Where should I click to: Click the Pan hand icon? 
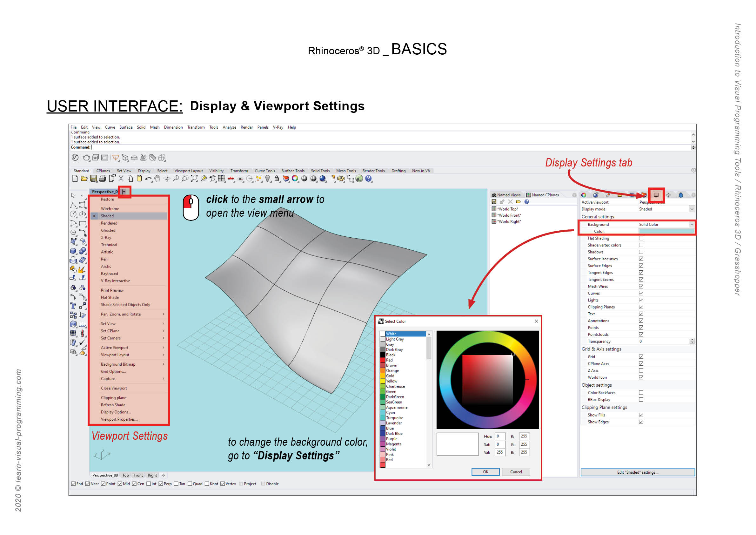(158, 179)
